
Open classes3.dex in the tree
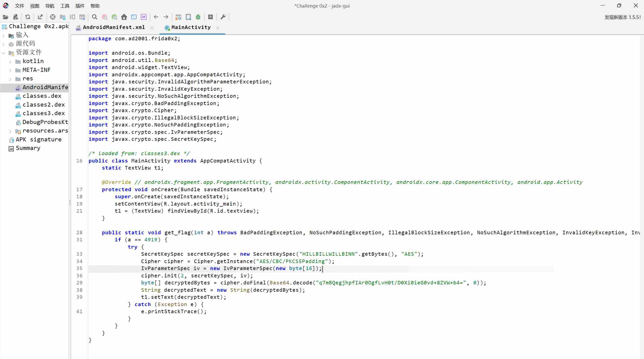click(44, 113)
